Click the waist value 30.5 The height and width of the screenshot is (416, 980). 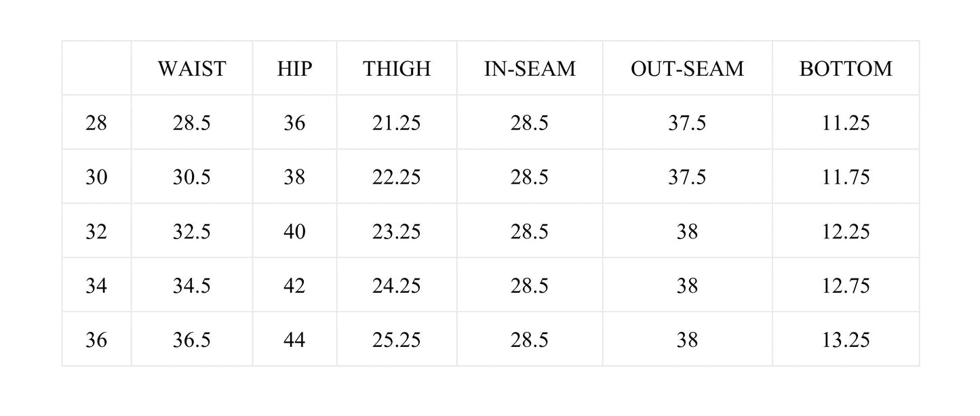[191, 178]
